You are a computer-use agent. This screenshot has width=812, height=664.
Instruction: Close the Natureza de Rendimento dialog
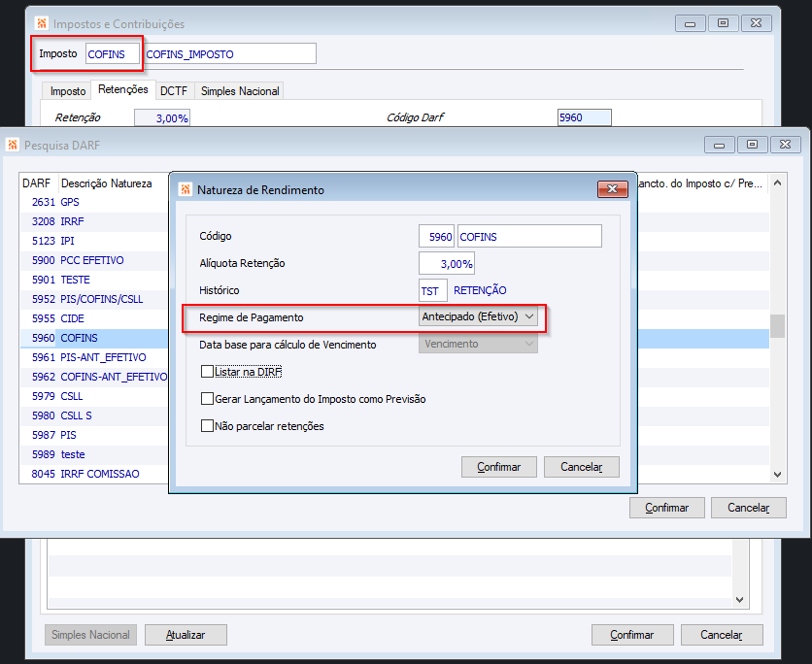[613, 189]
